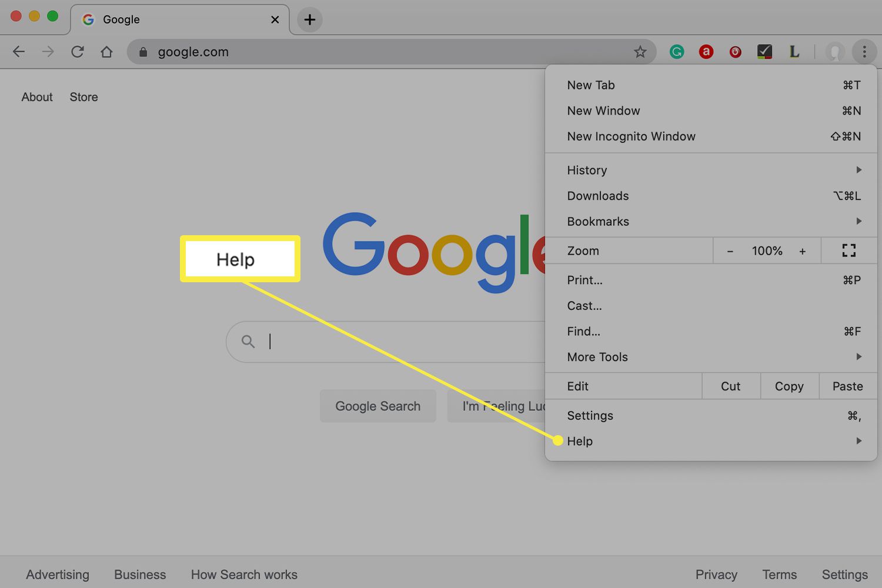Select Find... in the menu
The width and height of the screenshot is (882, 588).
coord(711,331)
